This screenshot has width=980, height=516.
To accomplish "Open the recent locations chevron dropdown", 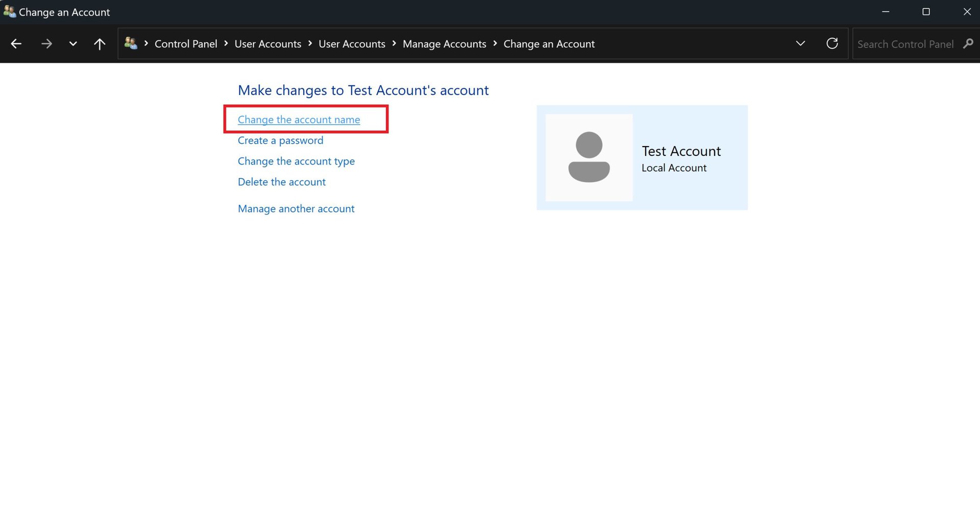I will tap(72, 43).
